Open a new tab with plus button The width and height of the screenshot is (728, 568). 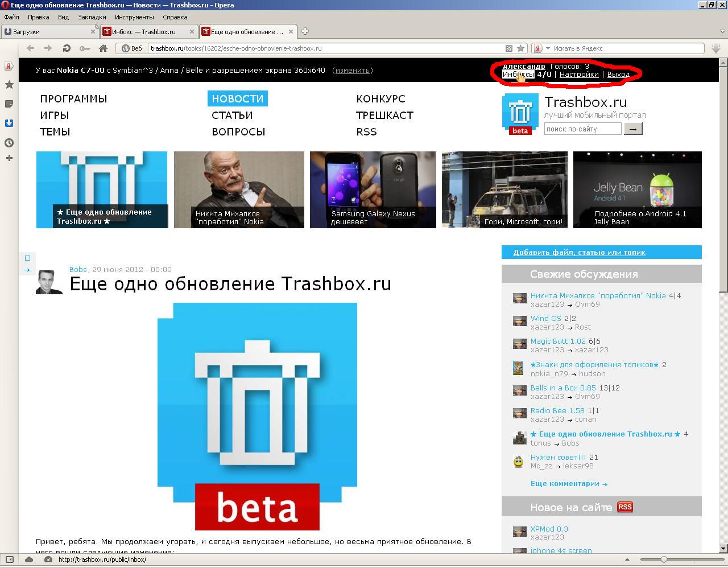pyautogui.click(x=305, y=31)
